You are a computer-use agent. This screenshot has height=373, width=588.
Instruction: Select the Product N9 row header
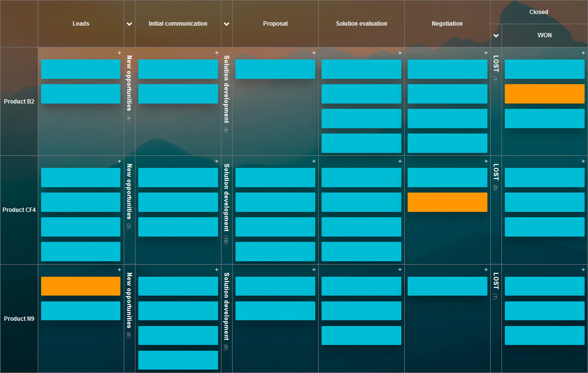tap(19, 318)
